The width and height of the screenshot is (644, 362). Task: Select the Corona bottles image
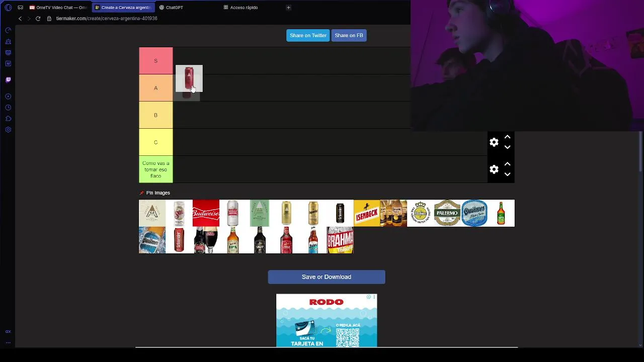pyautogui.click(x=393, y=213)
